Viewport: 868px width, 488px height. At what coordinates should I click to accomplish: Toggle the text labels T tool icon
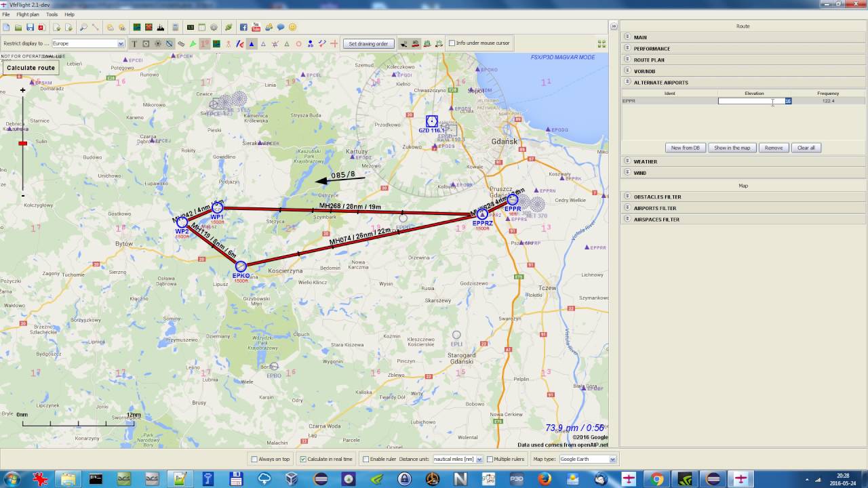pos(134,43)
